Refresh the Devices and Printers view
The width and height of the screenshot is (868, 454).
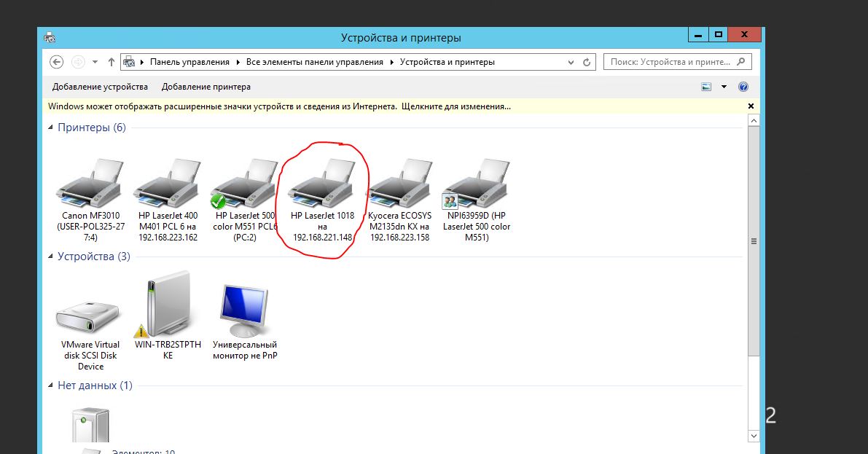tap(587, 62)
